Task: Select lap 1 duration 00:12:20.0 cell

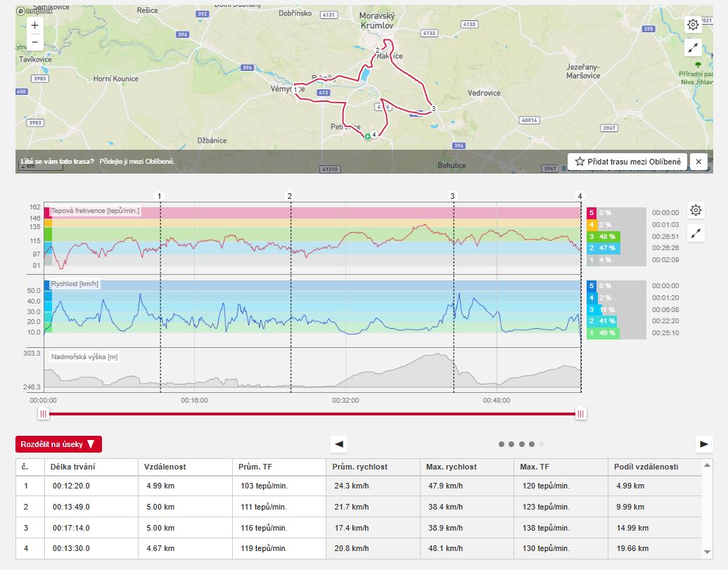Action: (91, 486)
